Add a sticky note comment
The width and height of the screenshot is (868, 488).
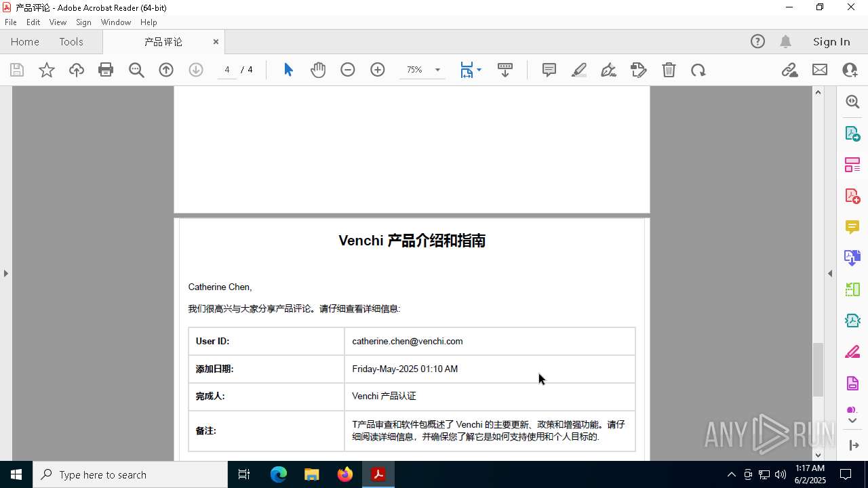tap(549, 70)
